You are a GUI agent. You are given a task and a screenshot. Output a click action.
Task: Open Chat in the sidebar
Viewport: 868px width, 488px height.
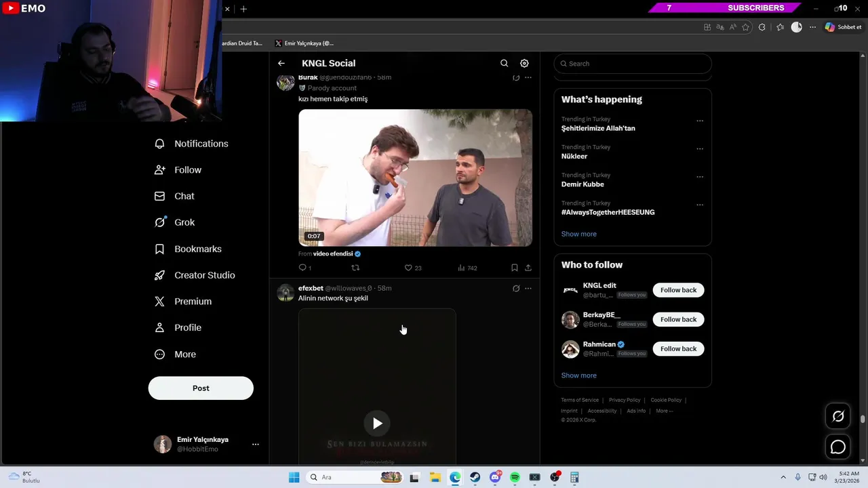click(175, 196)
